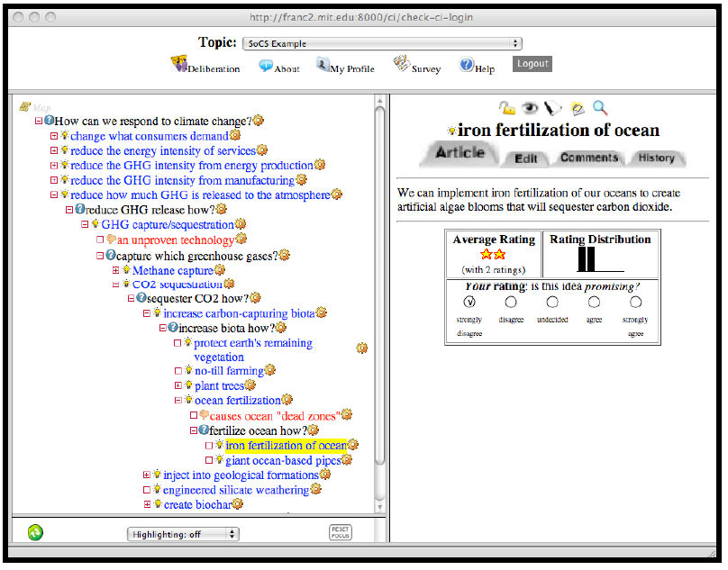This screenshot has height=570, width=728.
Task: Select the 'undecided' rating radio button
Action: [552, 303]
